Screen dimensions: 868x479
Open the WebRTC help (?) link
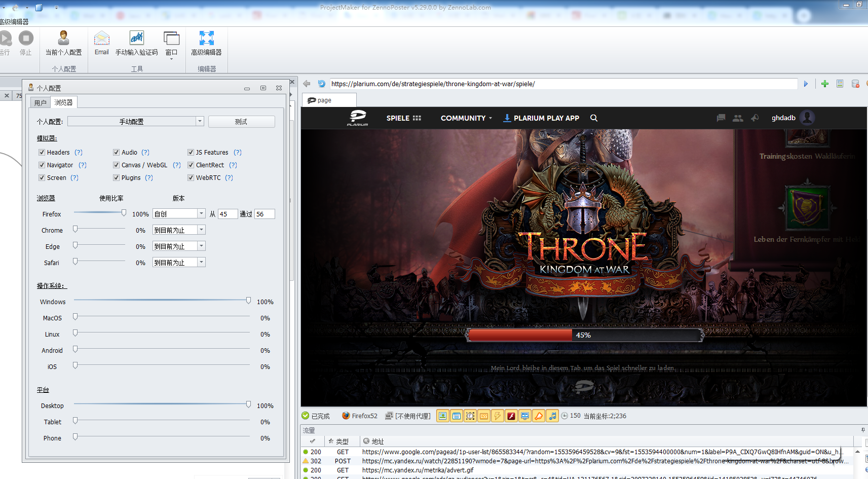point(229,177)
